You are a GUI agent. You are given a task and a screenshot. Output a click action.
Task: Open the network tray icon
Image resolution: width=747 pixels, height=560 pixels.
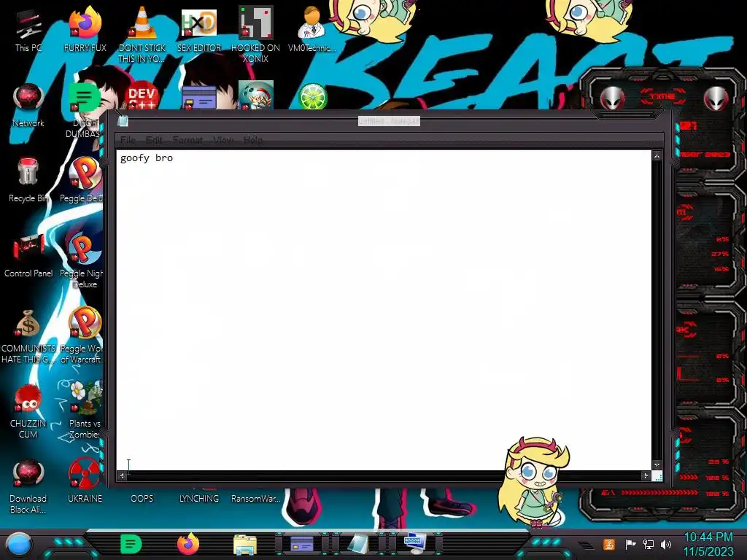click(648, 544)
